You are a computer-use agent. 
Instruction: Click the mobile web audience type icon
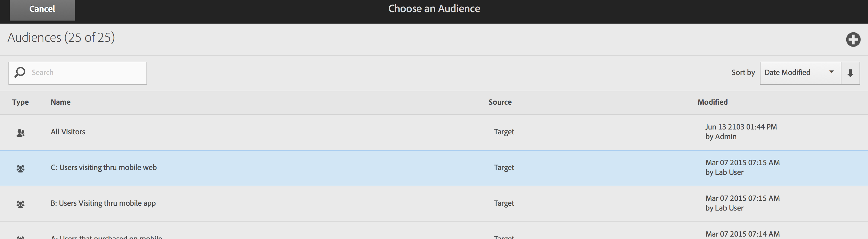[x=21, y=168]
